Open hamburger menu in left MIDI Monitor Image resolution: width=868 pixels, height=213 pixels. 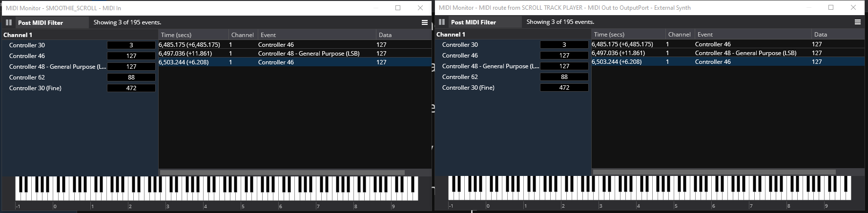click(x=425, y=22)
